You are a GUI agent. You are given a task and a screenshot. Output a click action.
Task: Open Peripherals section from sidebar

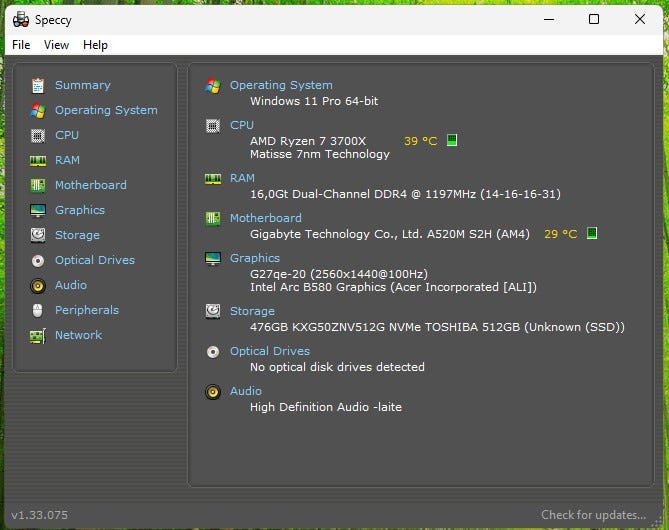tap(87, 310)
